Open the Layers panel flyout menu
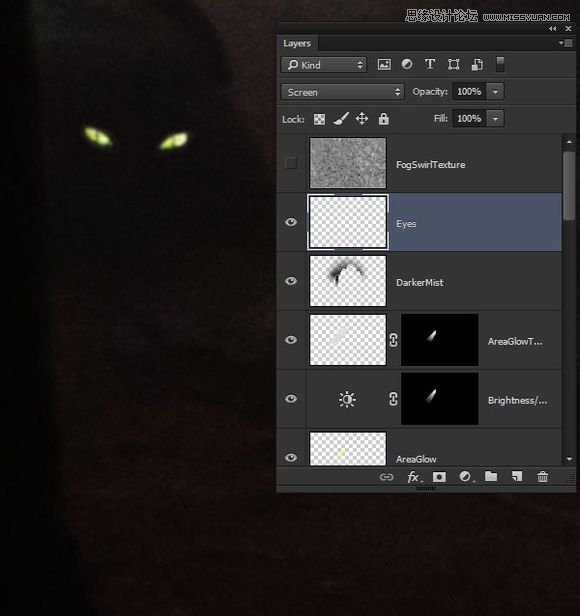 566,43
